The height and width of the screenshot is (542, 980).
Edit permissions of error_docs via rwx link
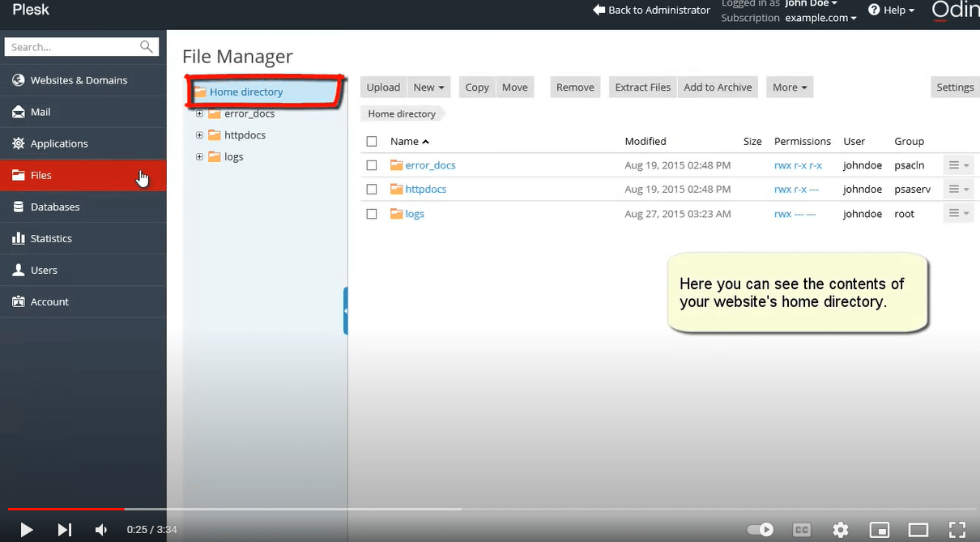(x=799, y=164)
